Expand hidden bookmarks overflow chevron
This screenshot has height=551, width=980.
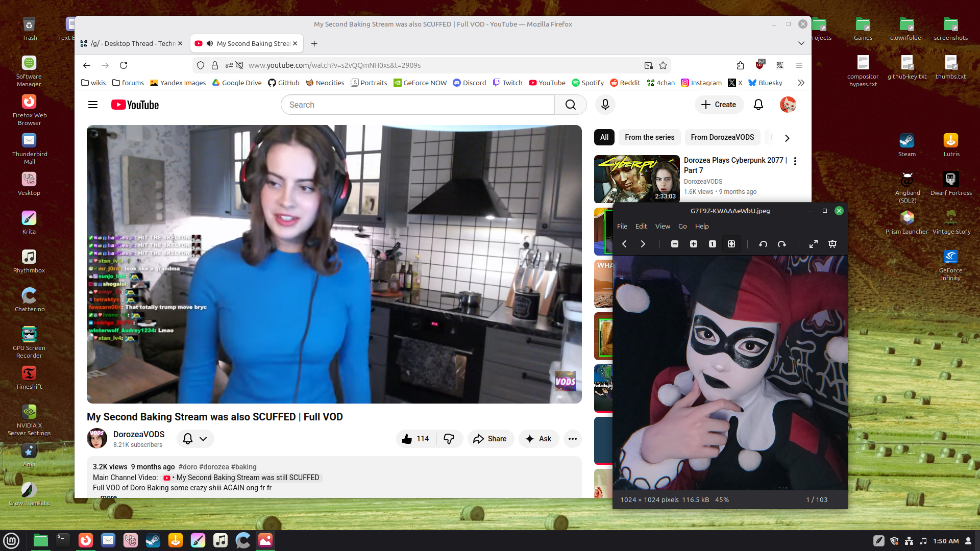(x=801, y=83)
